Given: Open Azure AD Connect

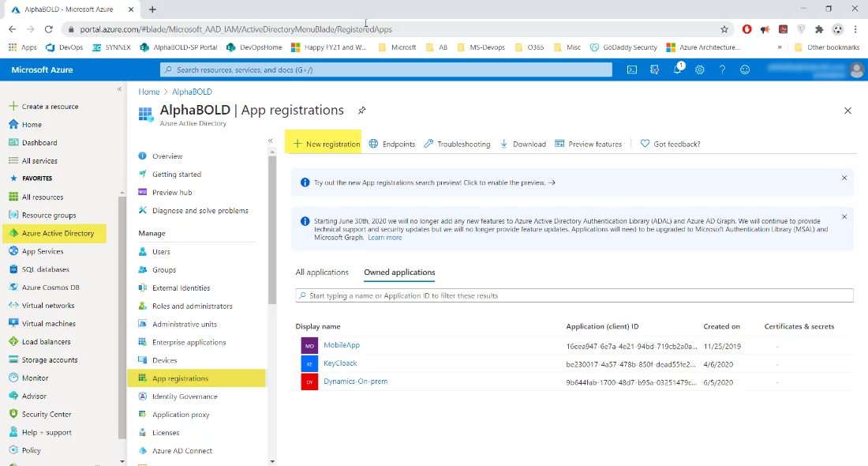Looking at the screenshot, I should [x=181, y=451].
